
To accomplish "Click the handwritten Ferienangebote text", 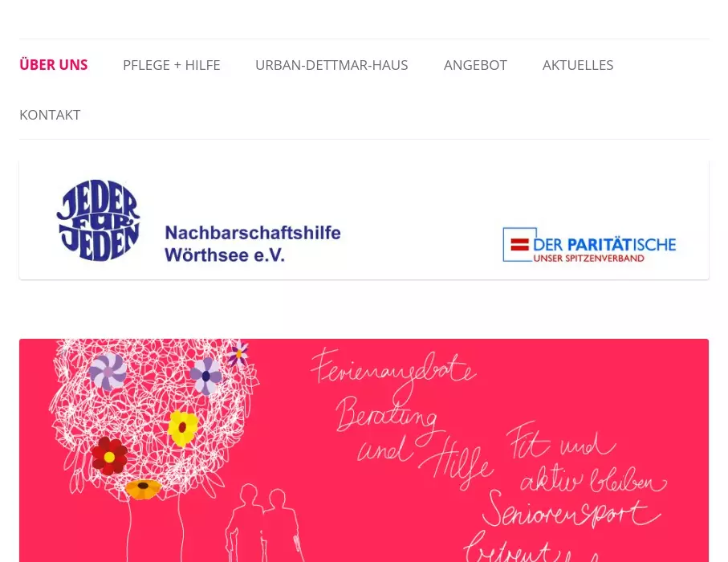I will coord(394,371).
